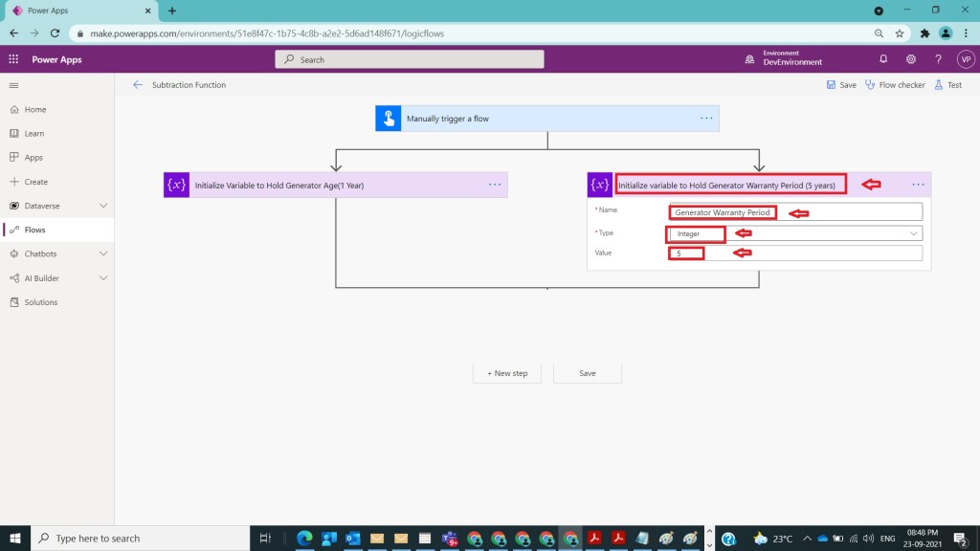This screenshot has height=551, width=980.
Task: Click the Generator Age variable icon
Action: 176,185
